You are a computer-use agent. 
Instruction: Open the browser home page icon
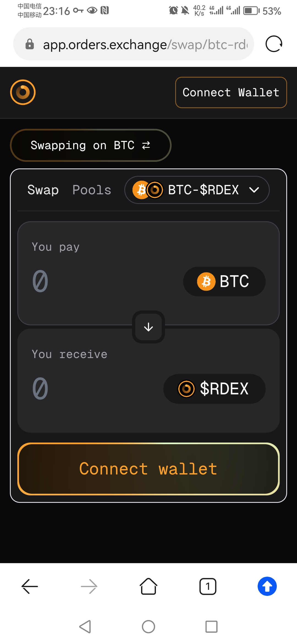(148, 586)
